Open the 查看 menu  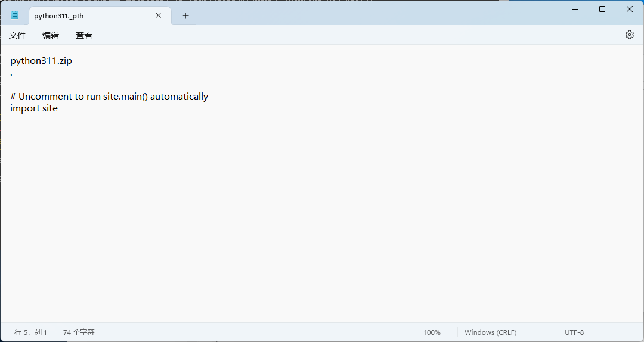84,35
